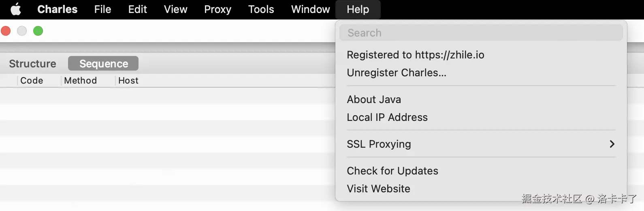Sort by the Code column header

pos(32,81)
